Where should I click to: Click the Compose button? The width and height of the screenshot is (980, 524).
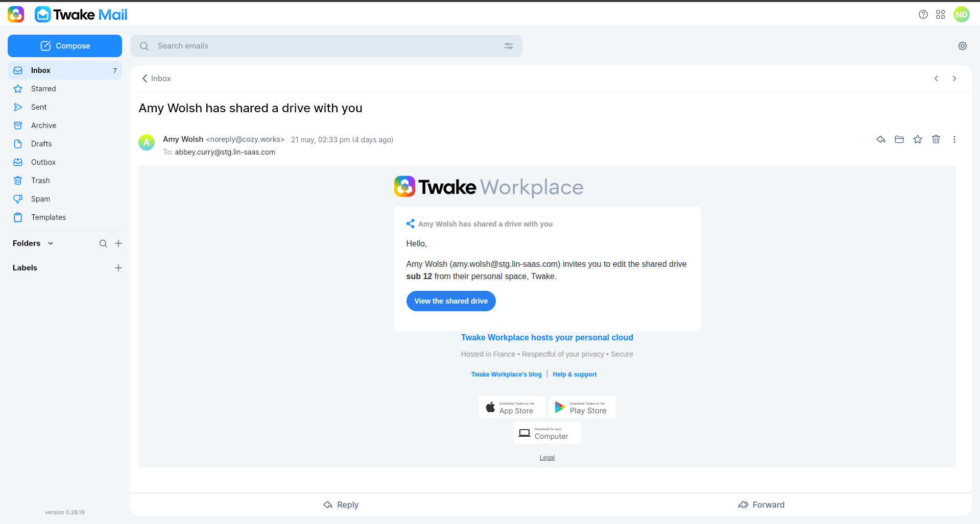[x=65, y=46]
